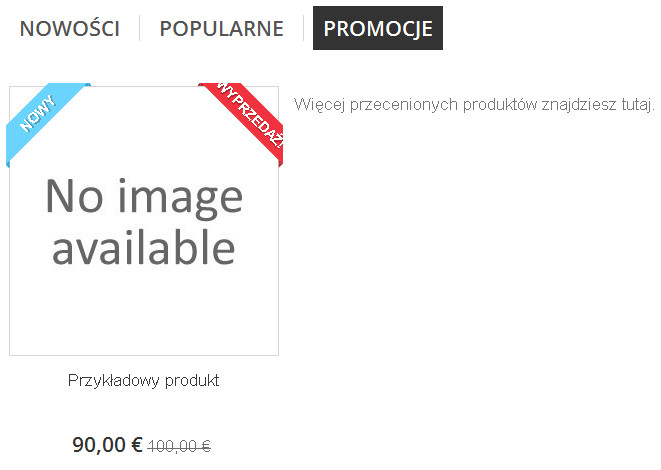Click the word 'Więcej' in the promo message
The image size is (661, 470).
point(320,104)
